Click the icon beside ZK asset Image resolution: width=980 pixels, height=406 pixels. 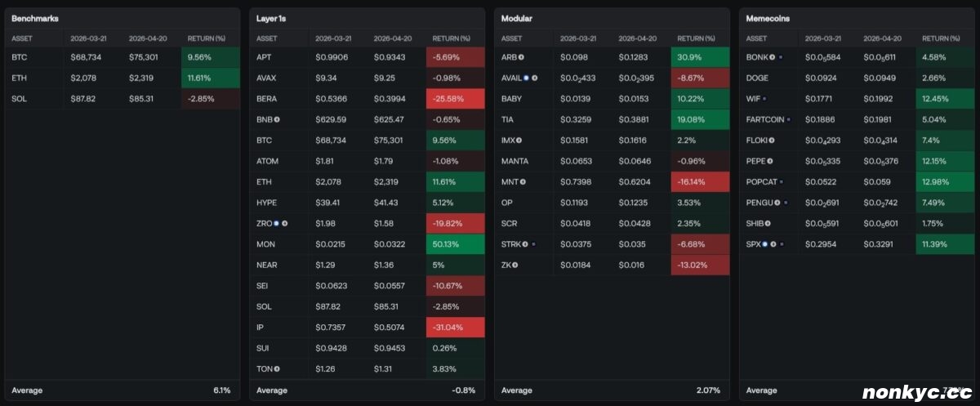(514, 265)
